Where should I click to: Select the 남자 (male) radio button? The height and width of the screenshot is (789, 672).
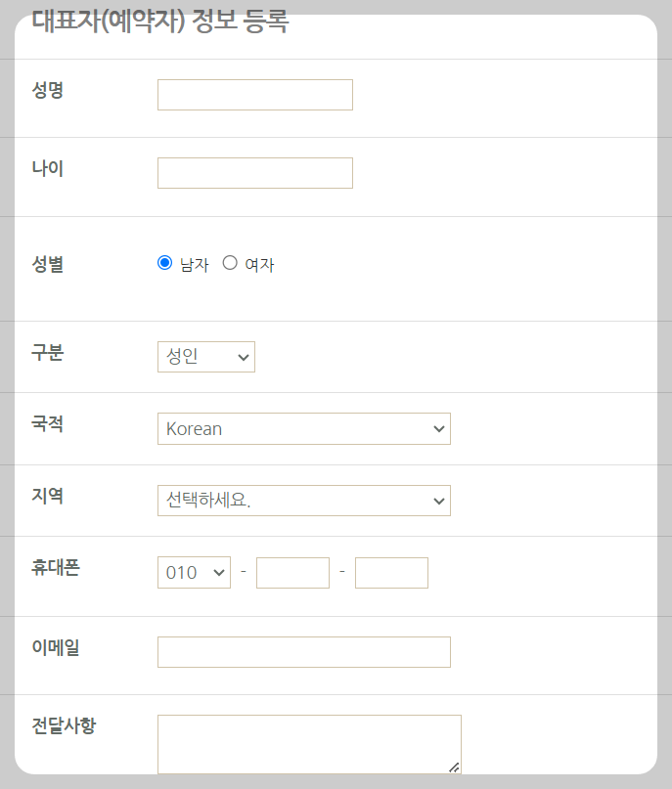point(165,261)
